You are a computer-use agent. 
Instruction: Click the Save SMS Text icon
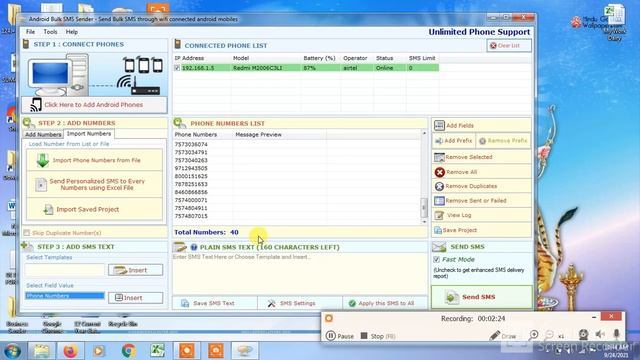pyautogui.click(x=185, y=303)
